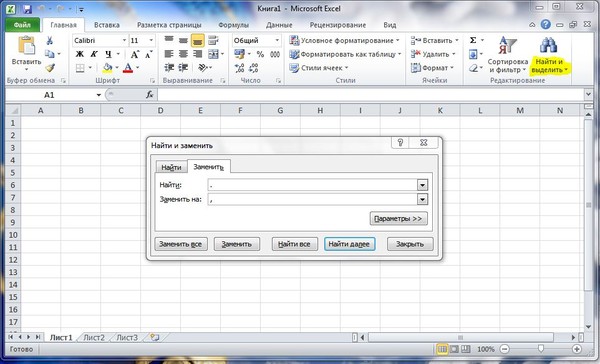This screenshot has width=600, height=364.
Task: Click the Name Box showing A1
Action: coord(49,95)
